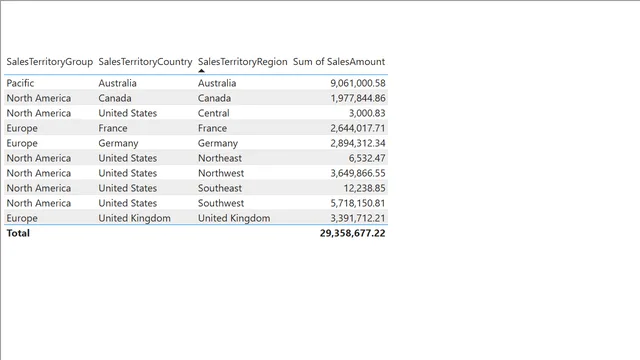Select the 1,977,844.86 sales amount
Screen dimensions: 640x360
point(358,98)
